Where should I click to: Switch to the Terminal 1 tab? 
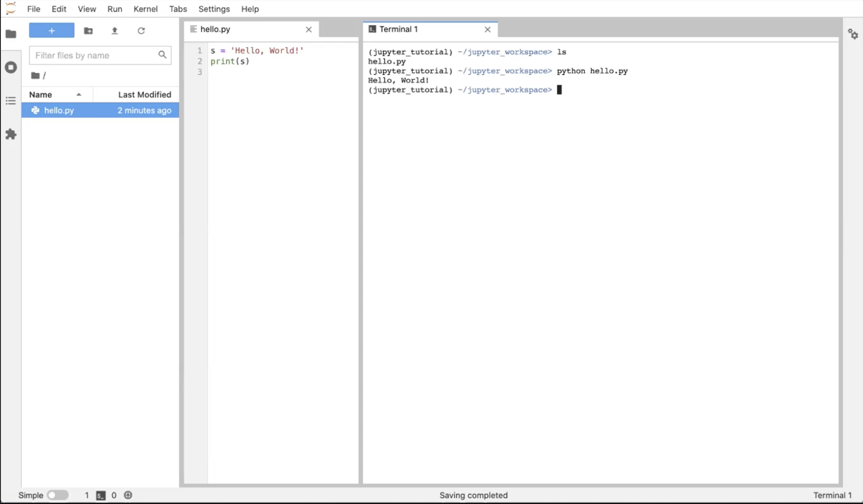tap(398, 29)
